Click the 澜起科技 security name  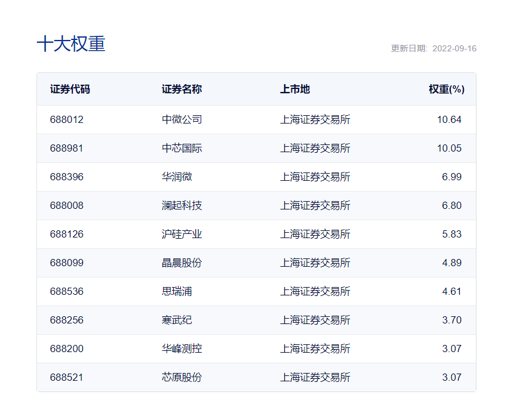(182, 205)
